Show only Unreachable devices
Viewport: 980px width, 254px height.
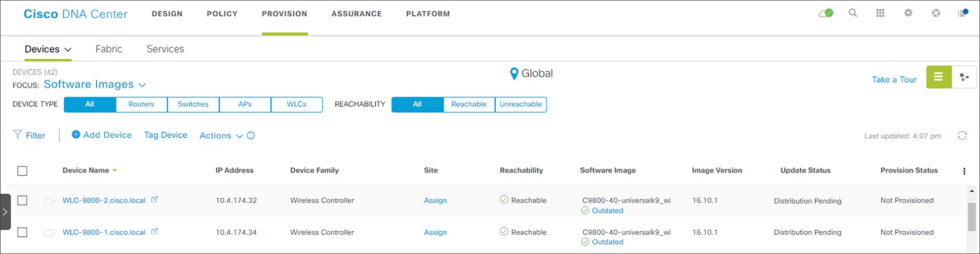(521, 104)
